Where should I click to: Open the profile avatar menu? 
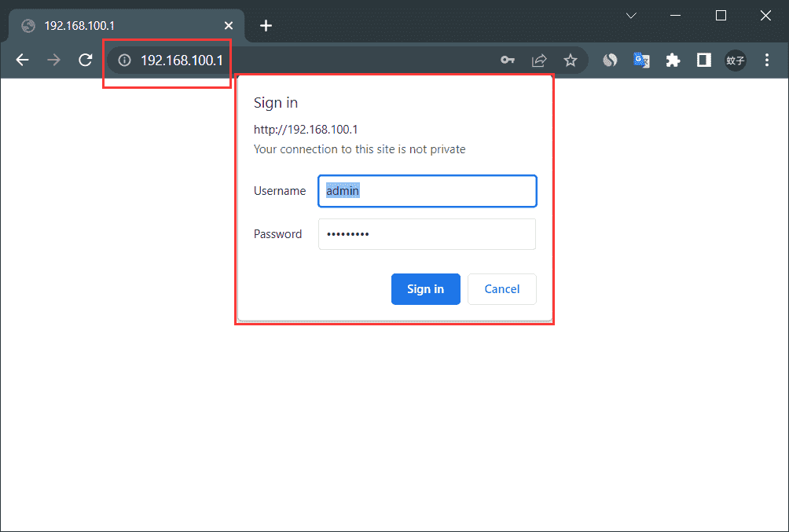pos(736,61)
